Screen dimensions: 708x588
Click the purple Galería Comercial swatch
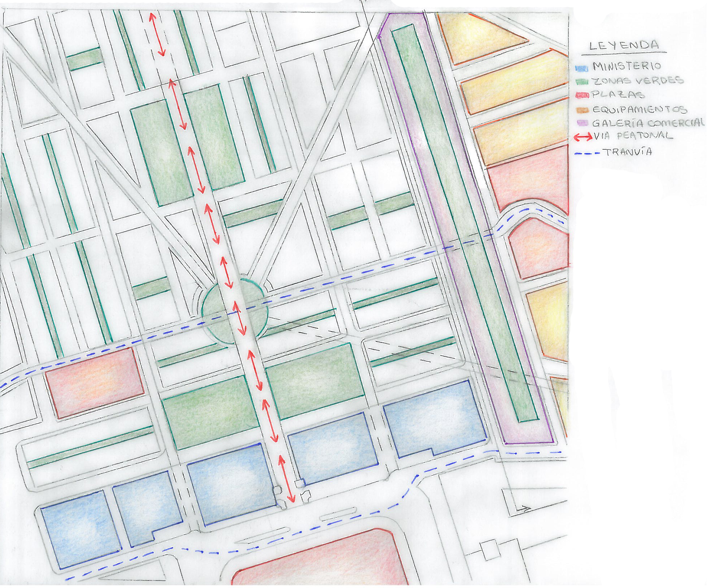(583, 123)
